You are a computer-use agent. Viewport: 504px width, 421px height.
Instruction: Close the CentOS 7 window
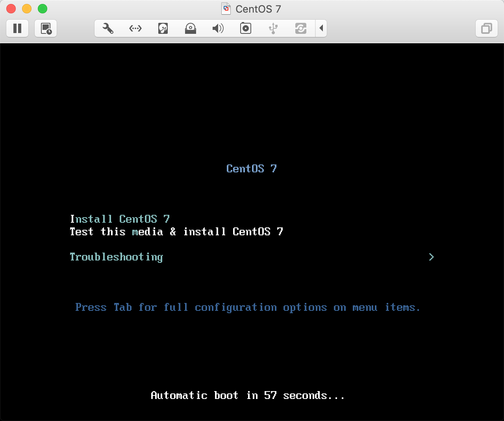click(11, 9)
